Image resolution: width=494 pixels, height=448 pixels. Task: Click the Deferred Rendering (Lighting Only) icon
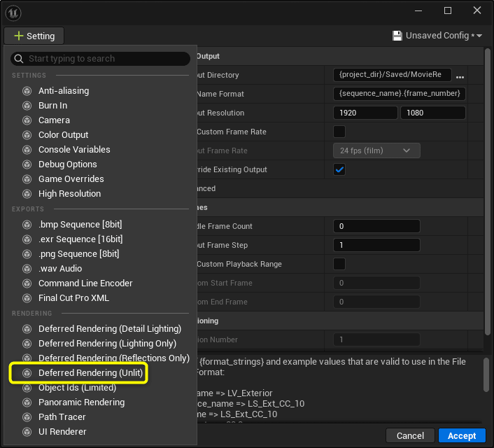(27, 344)
